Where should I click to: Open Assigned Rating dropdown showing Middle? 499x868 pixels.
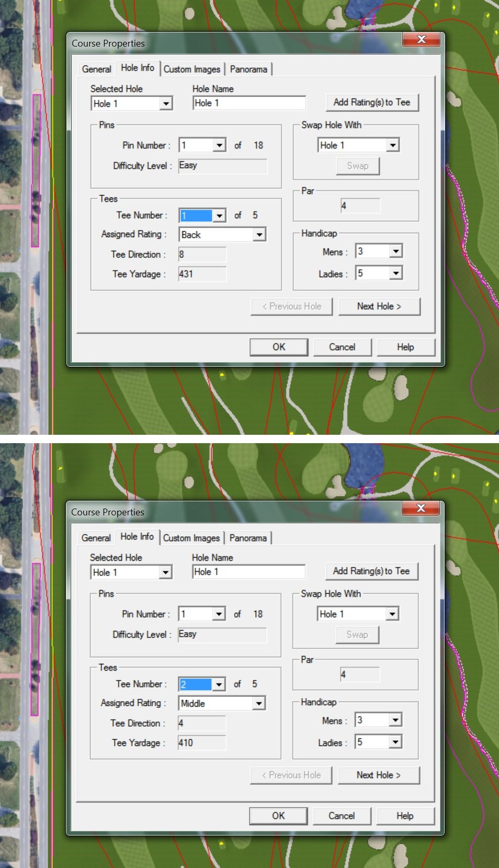[x=259, y=704]
